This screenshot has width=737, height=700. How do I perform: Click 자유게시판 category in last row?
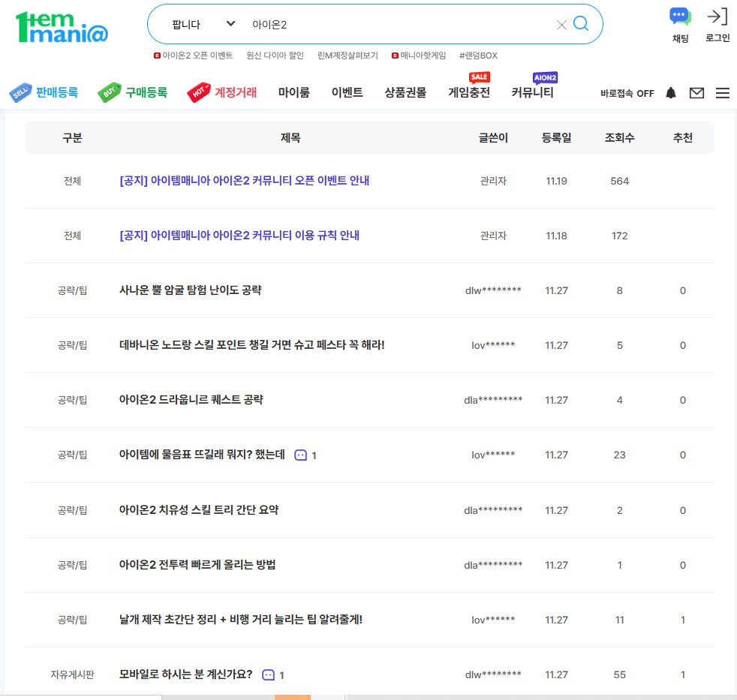(72, 674)
